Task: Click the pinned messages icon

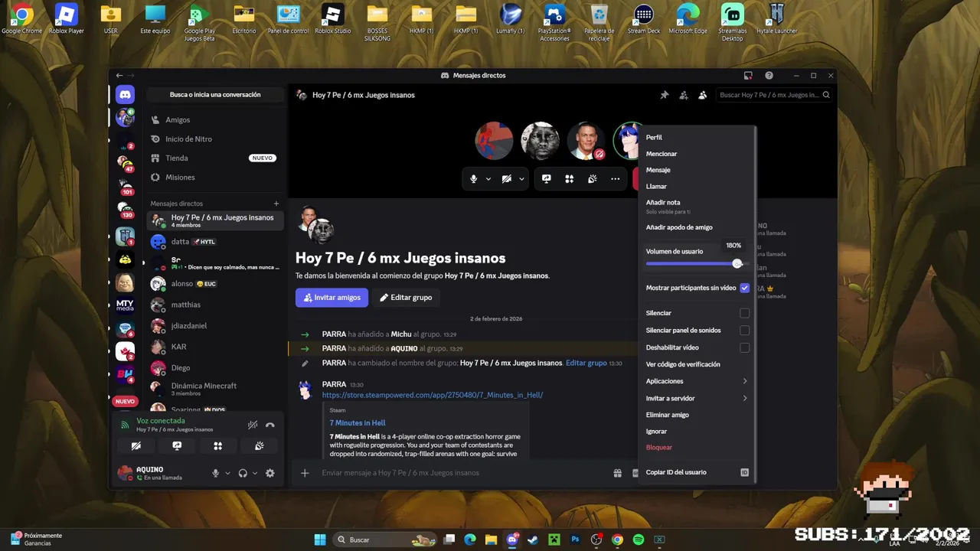Action: [x=665, y=95]
